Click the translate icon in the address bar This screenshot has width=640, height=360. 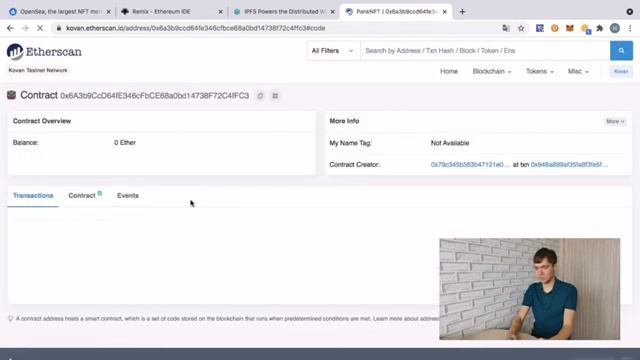coord(506,28)
